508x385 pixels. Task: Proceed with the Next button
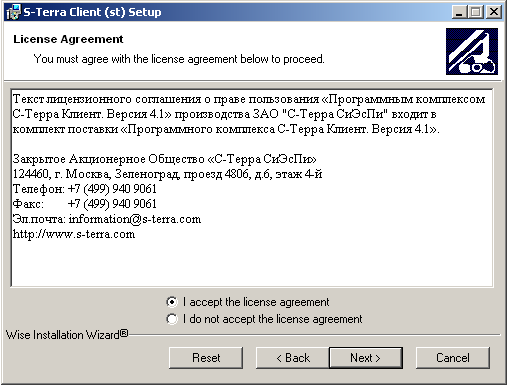coord(366,358)
